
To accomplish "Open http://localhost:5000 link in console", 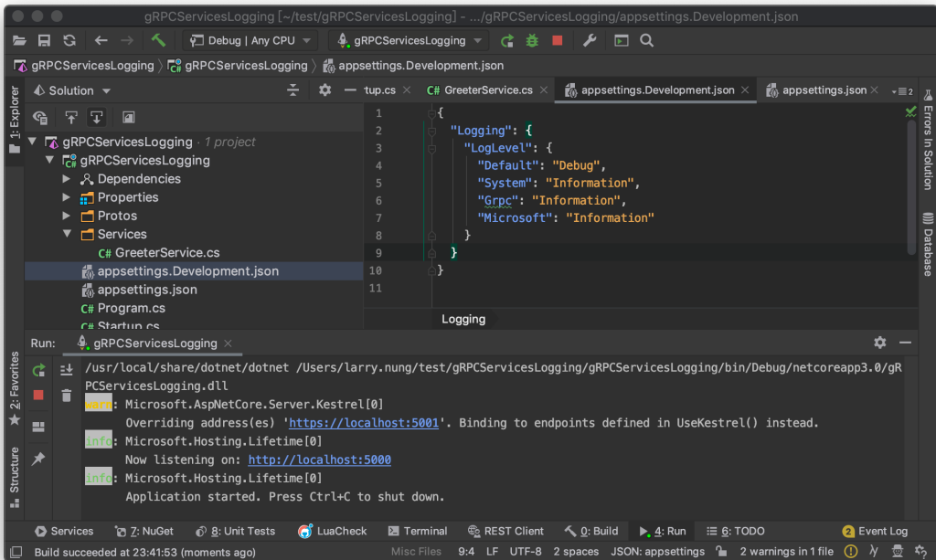I will [x=319, y=460].
